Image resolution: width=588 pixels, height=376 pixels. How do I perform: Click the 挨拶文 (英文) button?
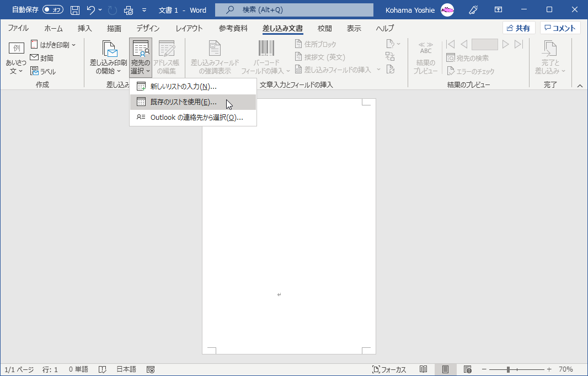point(320,57)
